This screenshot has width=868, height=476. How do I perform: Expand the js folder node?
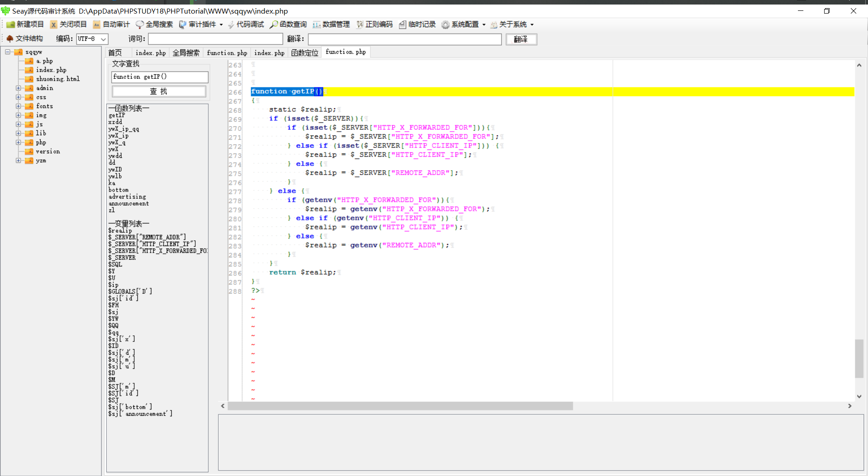18,124
